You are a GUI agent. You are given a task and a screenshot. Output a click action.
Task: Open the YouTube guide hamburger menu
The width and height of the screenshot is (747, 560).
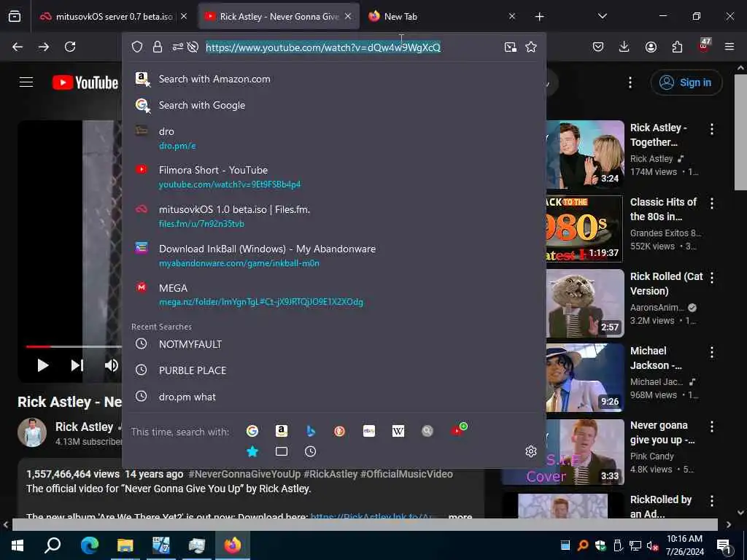[x=26, y=82]
